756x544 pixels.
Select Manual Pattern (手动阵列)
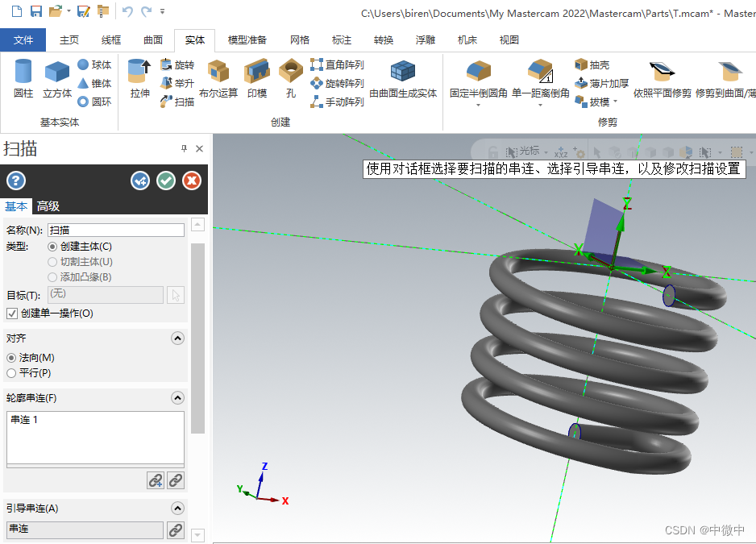point(337,102)
